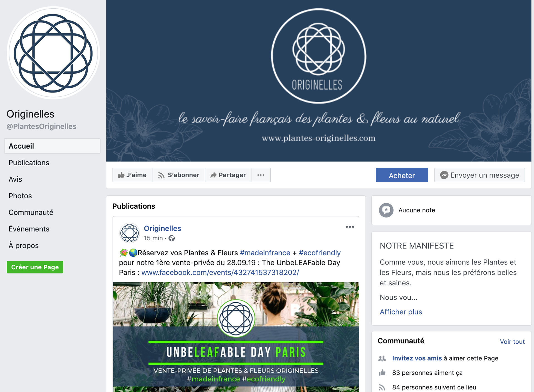Subscribe with the S'abonner feed button
534x392 pixels.
click(179, 175)
